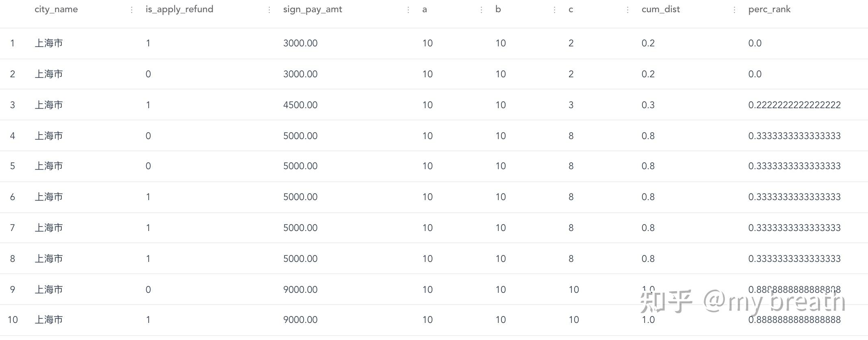
Task: Click 9000.00 amount in row 9
Action: (300, 290)
